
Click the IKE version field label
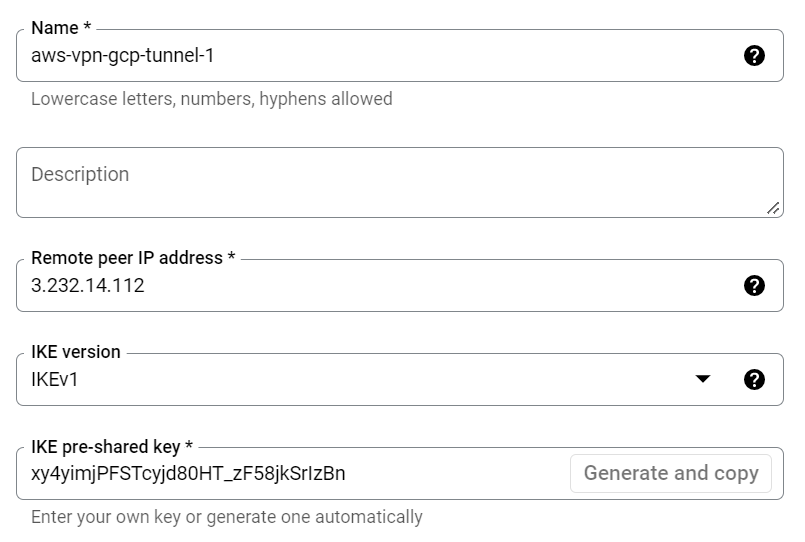(x=76, y=352)
